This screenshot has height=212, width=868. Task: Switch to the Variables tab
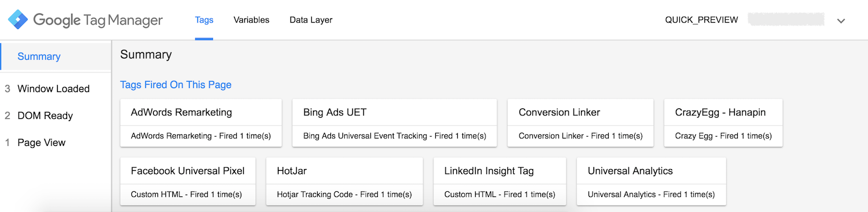click(251, 20)
